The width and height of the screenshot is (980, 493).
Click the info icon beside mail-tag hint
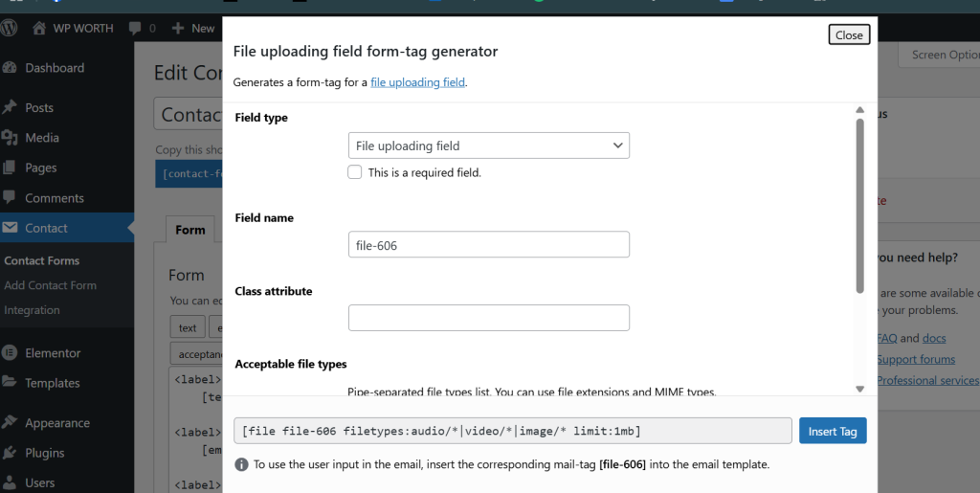point(241,464)
